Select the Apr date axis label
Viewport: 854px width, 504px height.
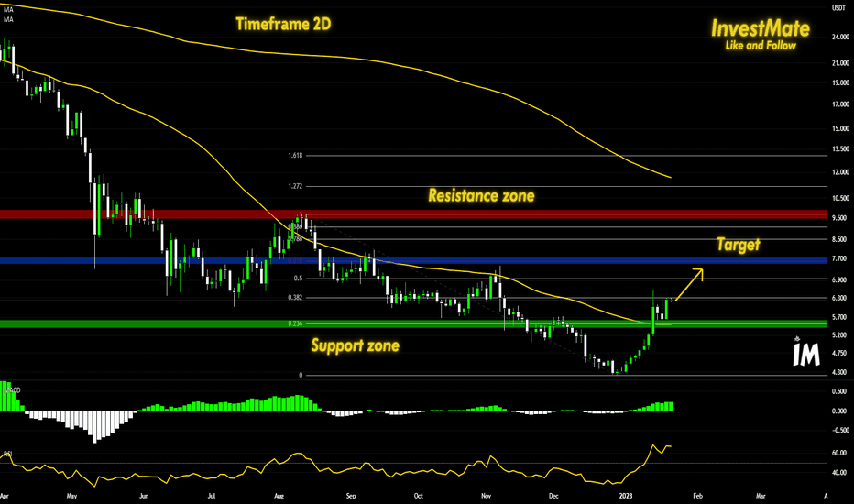[x=5, y=497]
